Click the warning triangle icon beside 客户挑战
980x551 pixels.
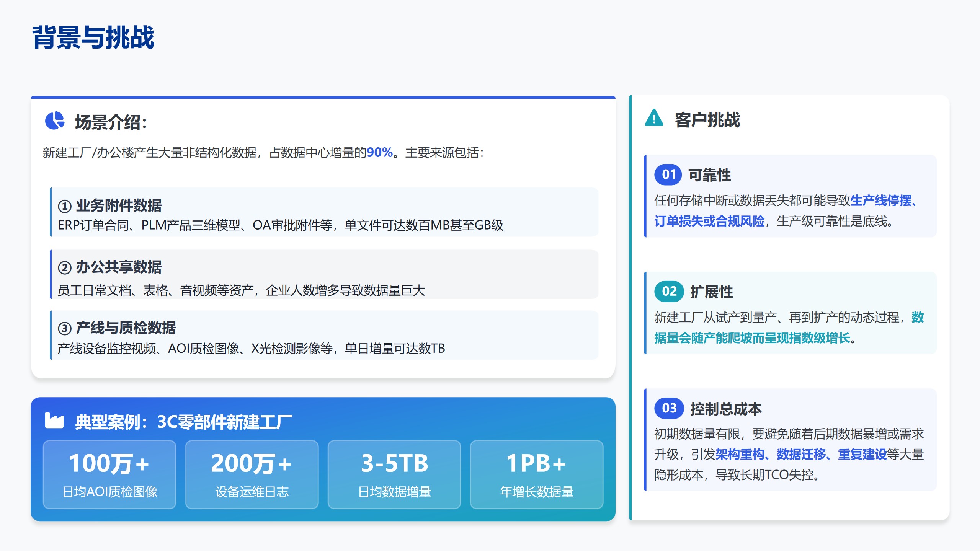[654, 118]
